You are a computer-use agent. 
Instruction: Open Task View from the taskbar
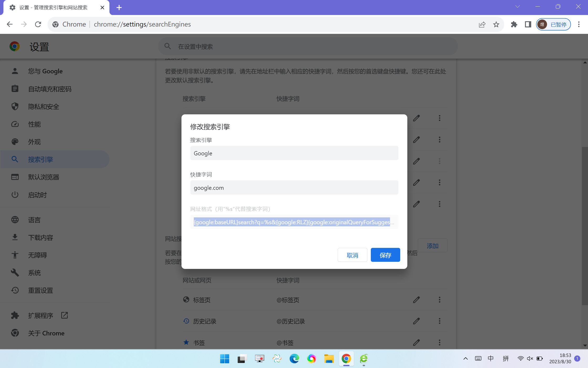click(242, 359)
